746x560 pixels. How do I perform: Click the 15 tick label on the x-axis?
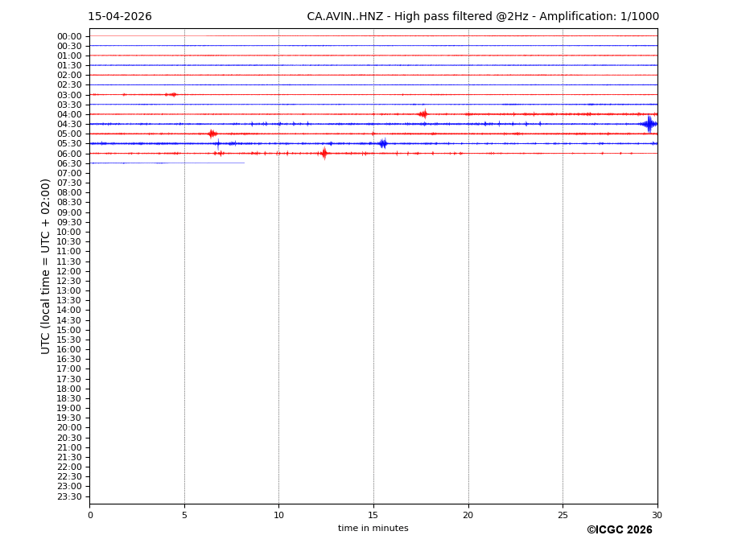(373, 515)
